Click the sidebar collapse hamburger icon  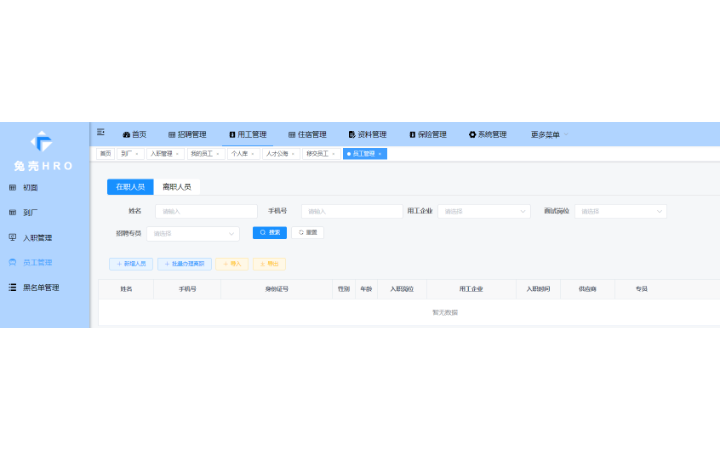(101, 132)
